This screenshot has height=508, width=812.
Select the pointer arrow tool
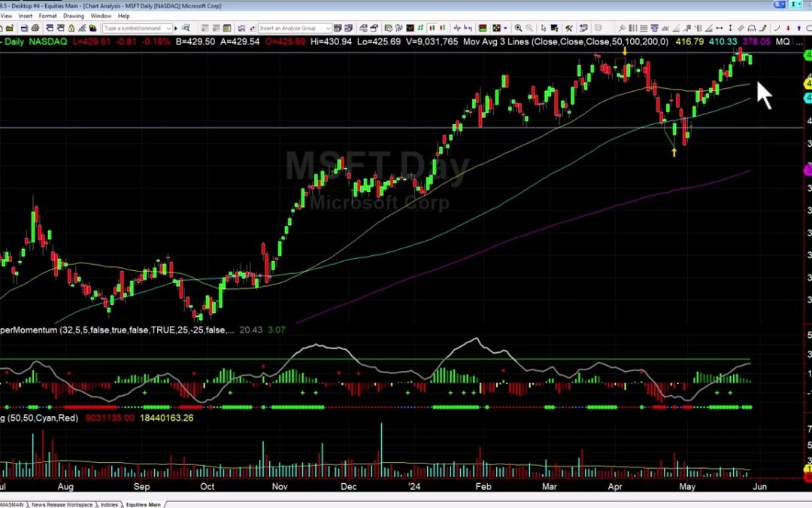point(544,29)
